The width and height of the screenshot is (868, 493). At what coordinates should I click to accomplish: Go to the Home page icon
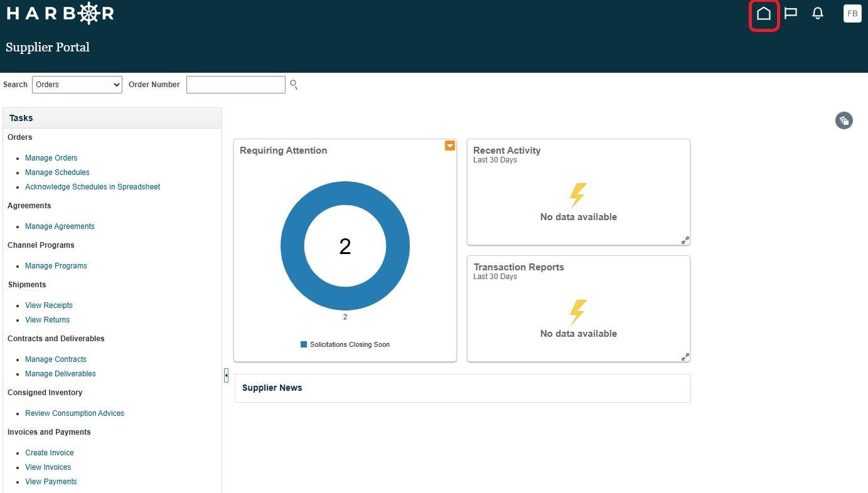point(764,13)
